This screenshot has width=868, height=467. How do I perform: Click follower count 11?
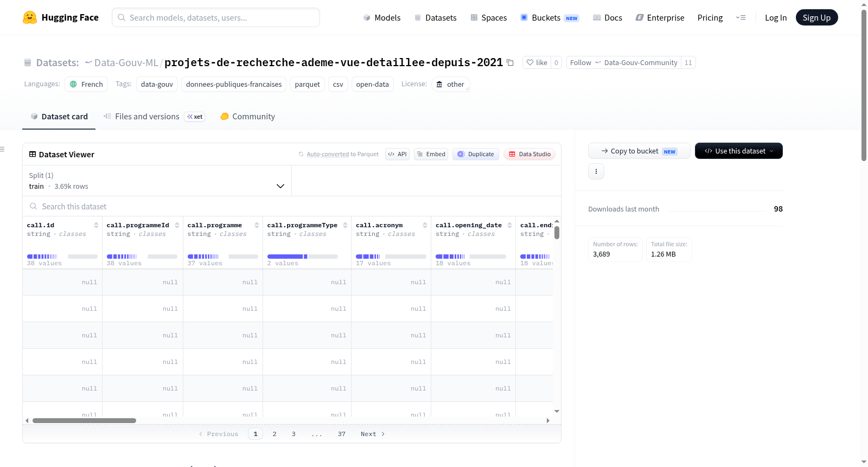pos(688,62)
